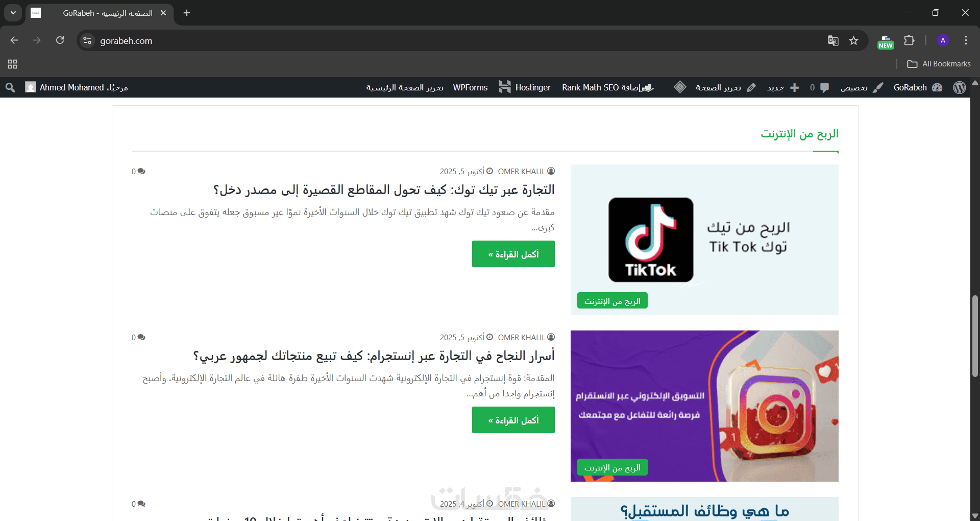Open the Extensions puzzle menu
Screen dimensions: 980x521
(x=909, y=40)
